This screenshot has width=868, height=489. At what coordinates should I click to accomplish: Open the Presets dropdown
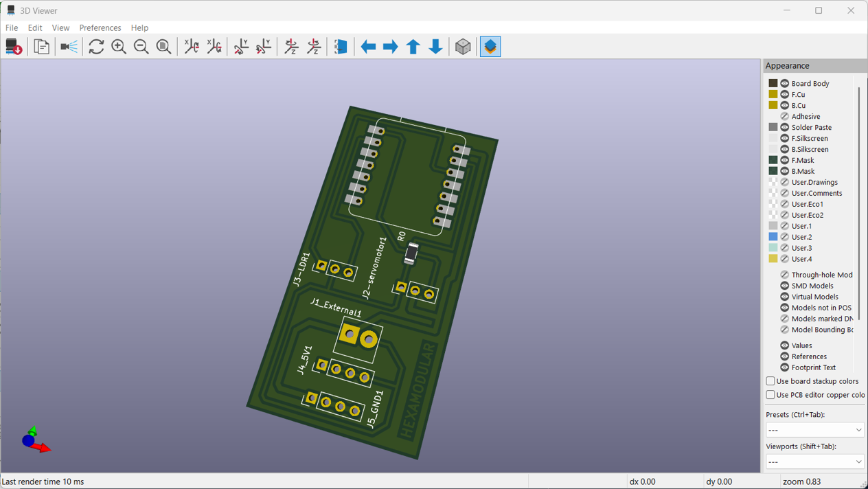click(815, 430)
